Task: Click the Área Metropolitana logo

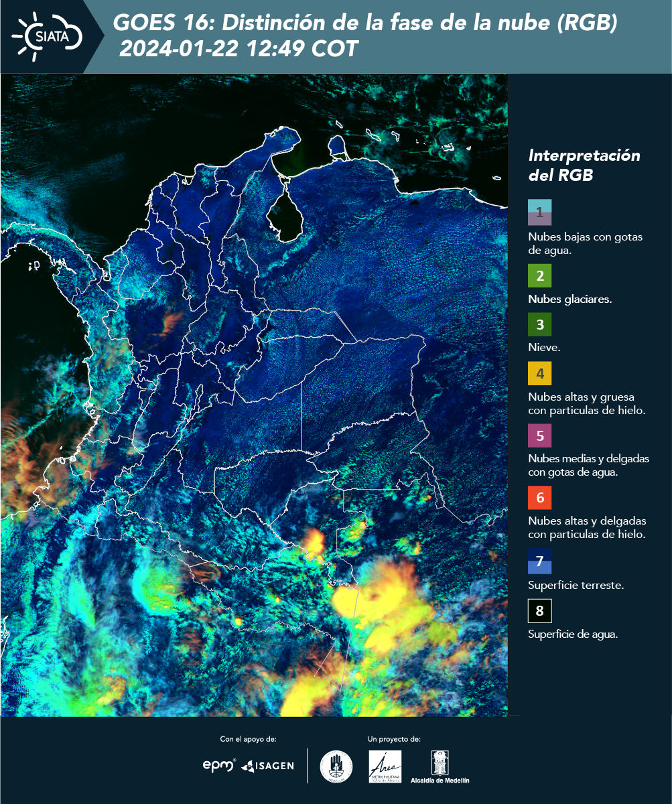Action: pyautogui.click(x=385, y=766)
